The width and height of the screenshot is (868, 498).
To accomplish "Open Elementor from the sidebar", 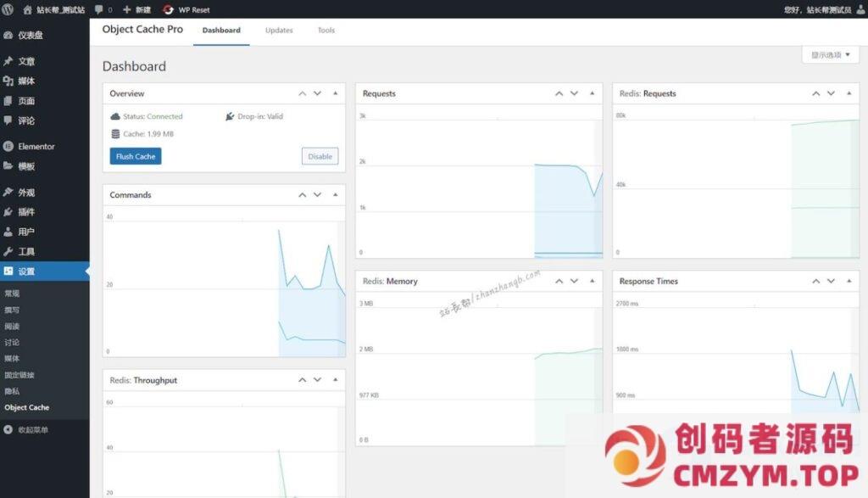I will pos(36,146).
